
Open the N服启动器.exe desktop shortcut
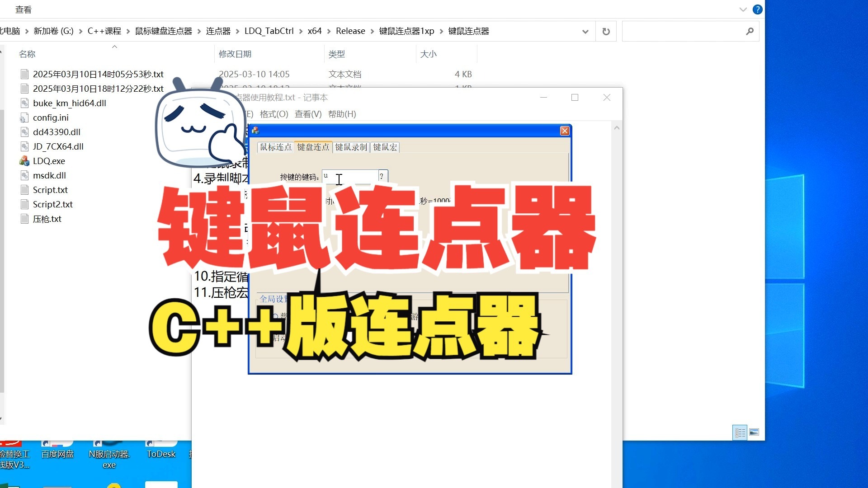[x=109, y=459]
